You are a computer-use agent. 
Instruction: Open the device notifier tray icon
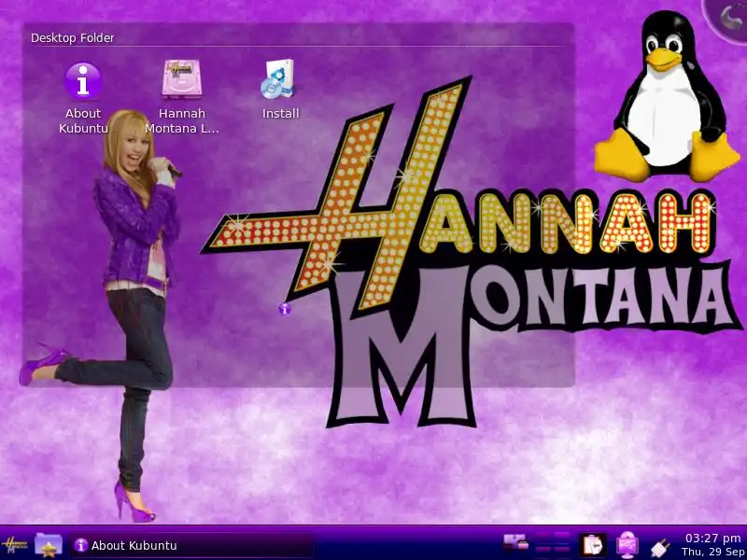(516, 543)
